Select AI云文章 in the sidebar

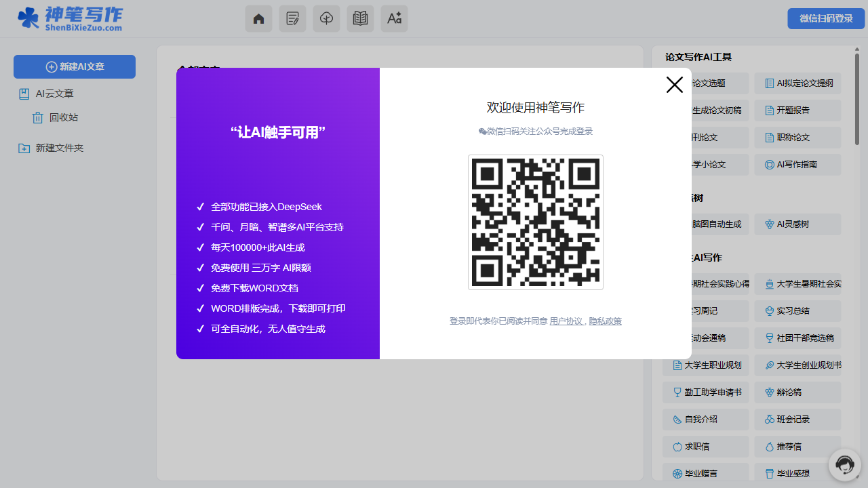point(54,94)
